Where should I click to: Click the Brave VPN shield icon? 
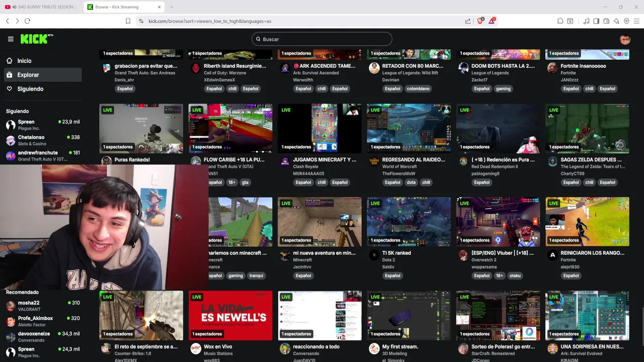coord(626,21)
